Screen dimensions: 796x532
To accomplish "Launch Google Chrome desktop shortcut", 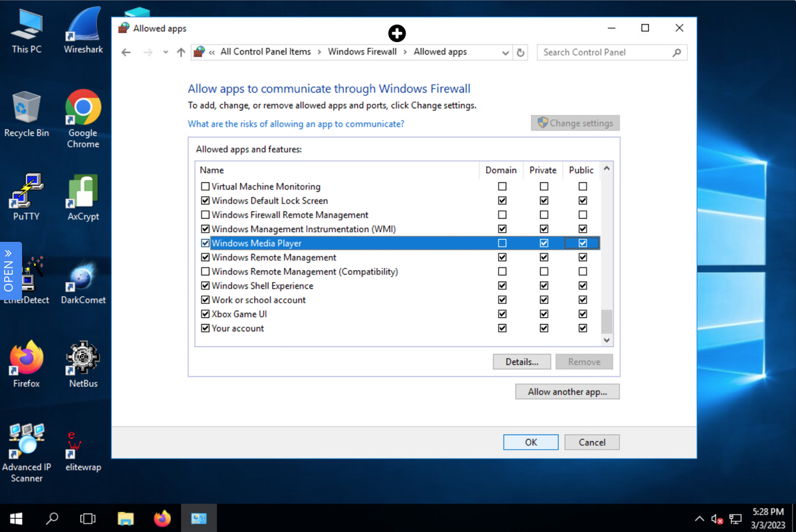I will [83, 119].
